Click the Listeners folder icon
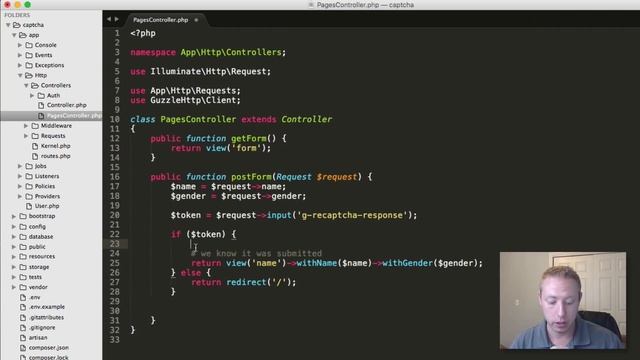The image size is (640, 360). point(29,176)
